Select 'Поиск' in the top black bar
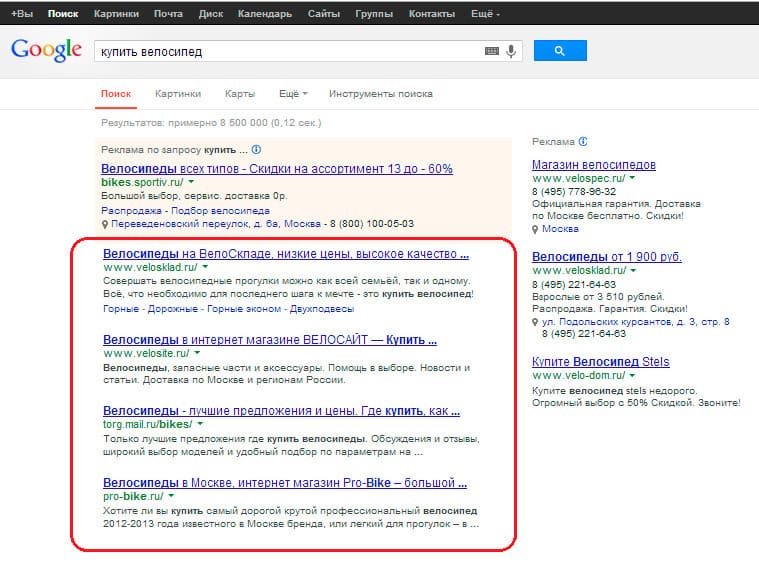Screen dimensions: 759x566 coord(63,14)
